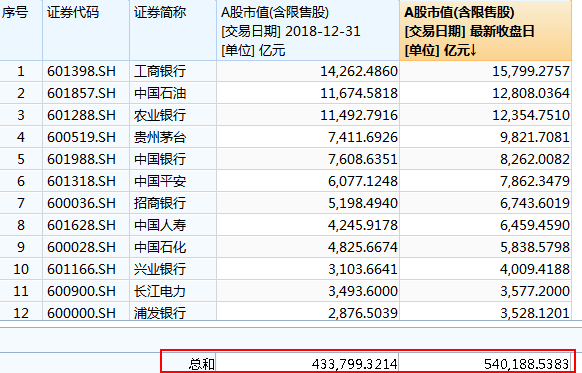Select stock code 601318.SH
582x373 pixels.
81,181
